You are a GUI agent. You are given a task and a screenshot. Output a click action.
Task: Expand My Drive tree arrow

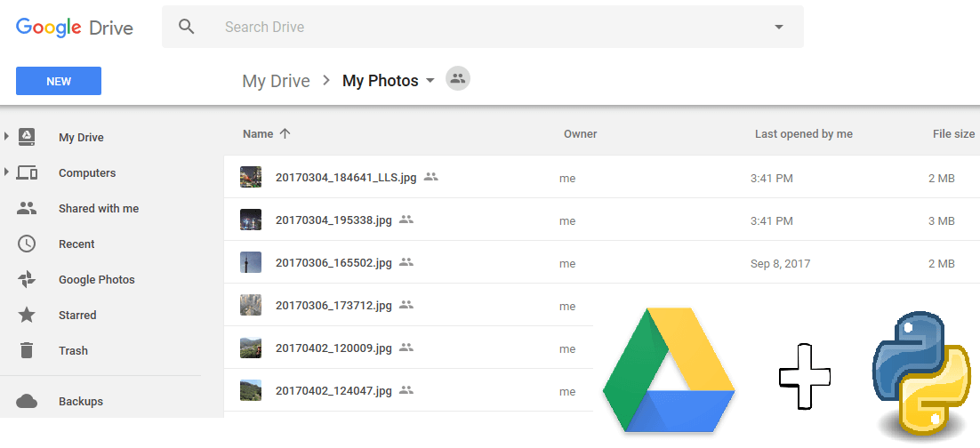click(7, 136)
